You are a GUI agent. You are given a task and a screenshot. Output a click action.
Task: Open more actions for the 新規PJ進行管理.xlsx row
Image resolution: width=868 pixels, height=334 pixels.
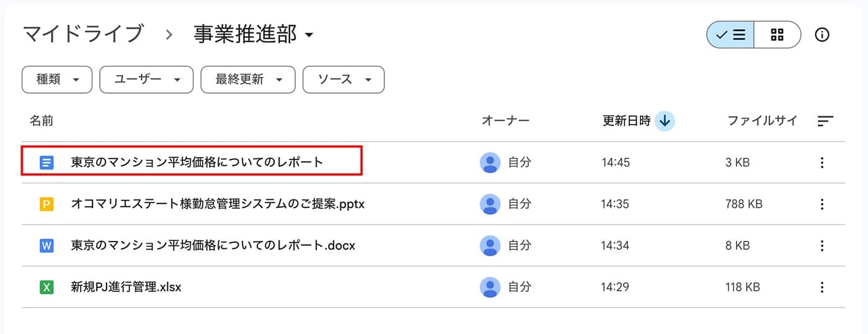(x=822, y=287)
